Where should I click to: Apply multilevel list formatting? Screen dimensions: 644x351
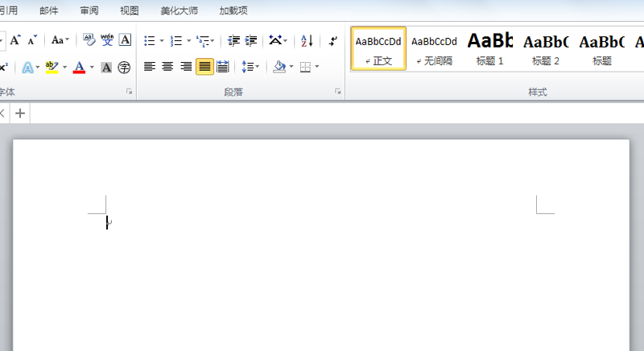pos(203,40)
